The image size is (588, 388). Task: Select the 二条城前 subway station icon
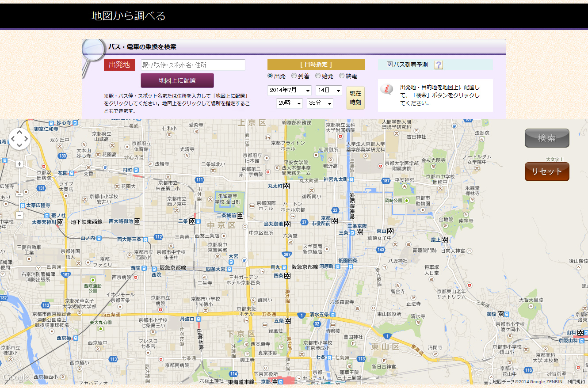[x=240, y=216]
